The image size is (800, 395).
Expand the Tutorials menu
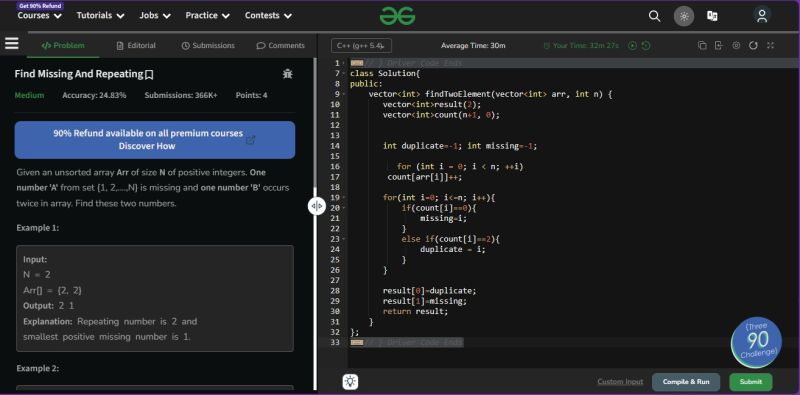pyautogui.click(x=101, y=15)
